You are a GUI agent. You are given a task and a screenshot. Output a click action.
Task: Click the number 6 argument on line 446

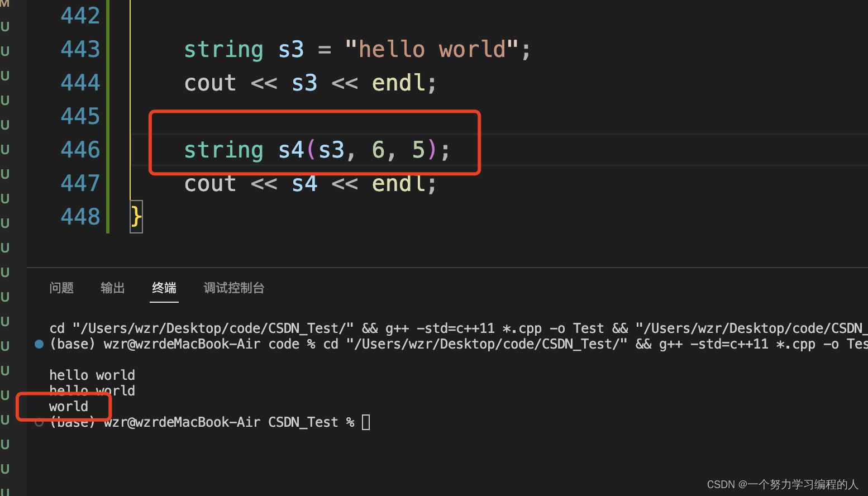(378, 150)
